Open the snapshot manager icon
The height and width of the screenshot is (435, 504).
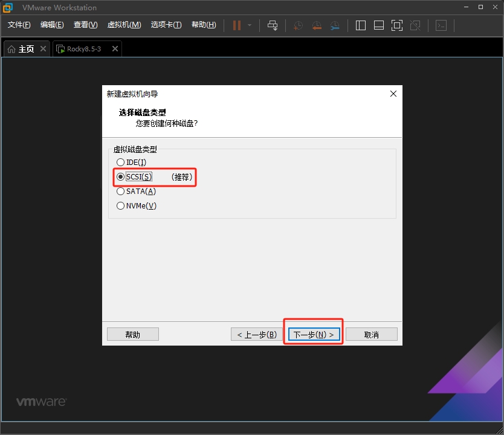(x=335, y=25)
